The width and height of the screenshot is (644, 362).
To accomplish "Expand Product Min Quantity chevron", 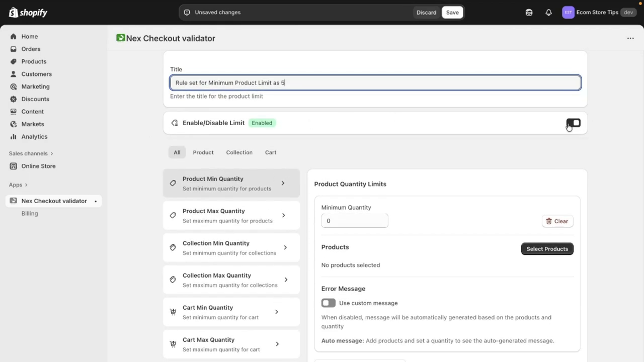I will pos(283,183).
